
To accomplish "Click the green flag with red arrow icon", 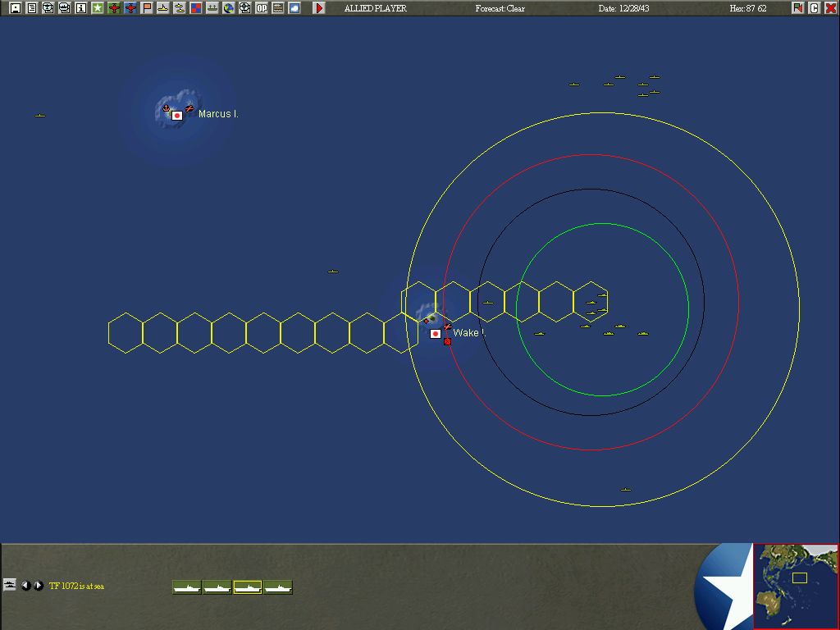I will click(798, 8).
